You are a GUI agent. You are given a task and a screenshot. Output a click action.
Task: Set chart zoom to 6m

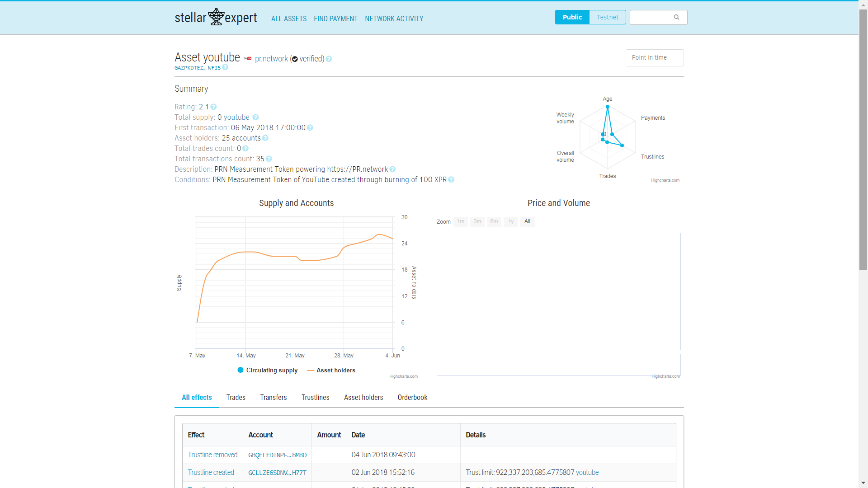pyautogui.click(x=494, y=221)
